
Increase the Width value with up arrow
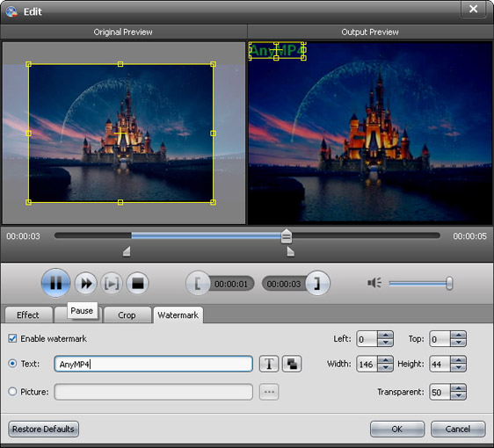pyautogui.click(x=385, y=360)
